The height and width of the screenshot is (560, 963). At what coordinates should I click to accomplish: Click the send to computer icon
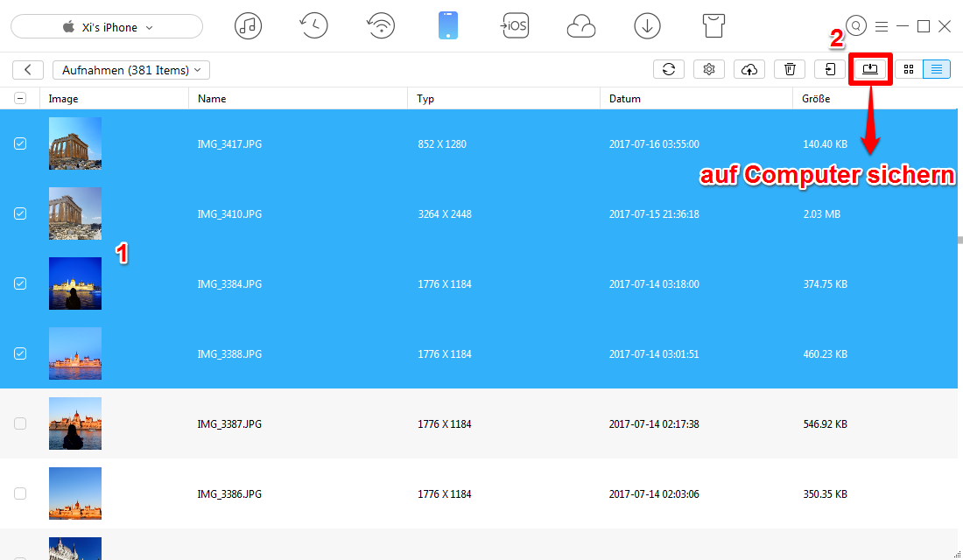[870, 69]
